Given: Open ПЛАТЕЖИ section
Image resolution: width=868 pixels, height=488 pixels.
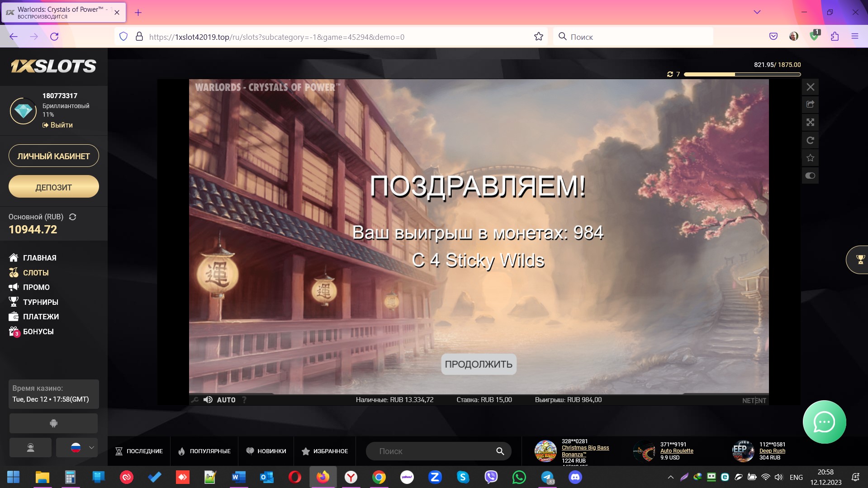Looking at the screenshot, I should point(34,317).
